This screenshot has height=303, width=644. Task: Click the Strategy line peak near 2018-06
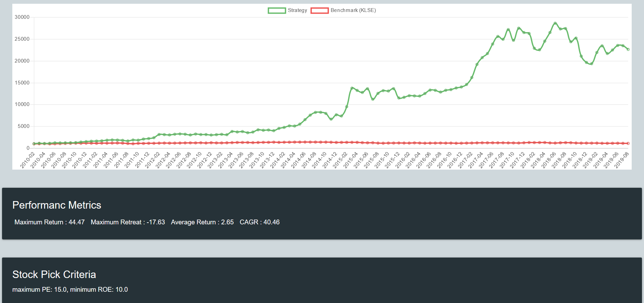[x=555, y=23]
